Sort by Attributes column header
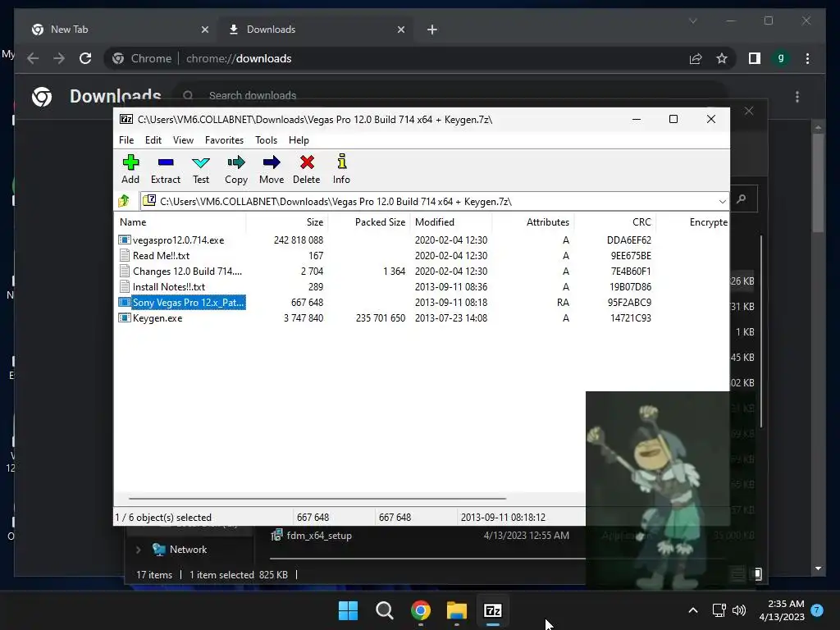The height and width of the screenshot is (630, 840). point(533,221)
